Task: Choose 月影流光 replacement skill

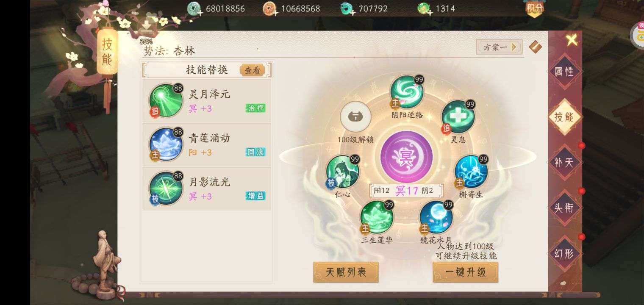Action: [207, 189]
